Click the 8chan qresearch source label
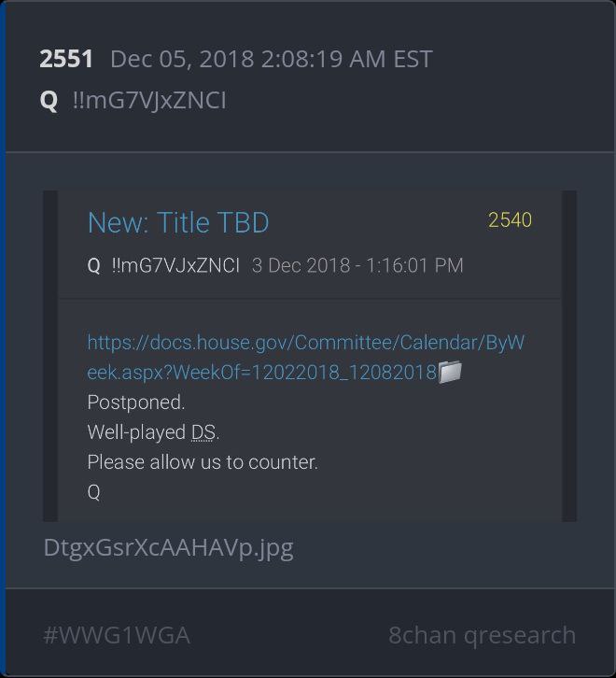 pos(482,635)
